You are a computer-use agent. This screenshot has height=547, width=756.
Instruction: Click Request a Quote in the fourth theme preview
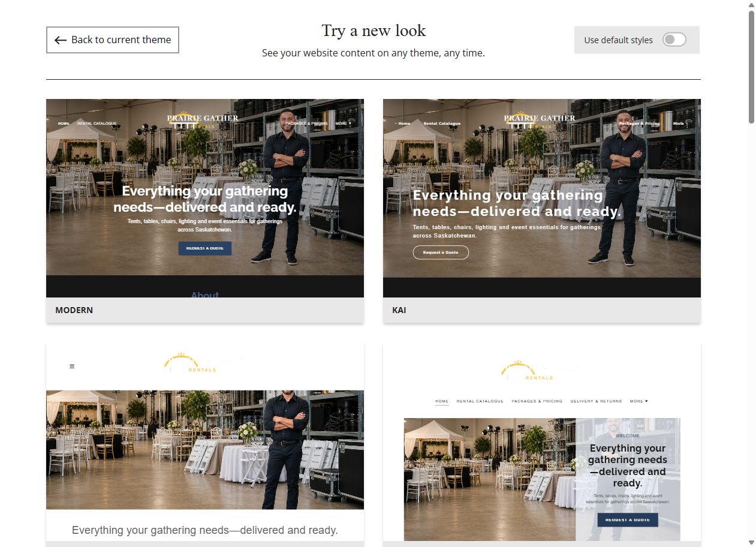[628, 519]
